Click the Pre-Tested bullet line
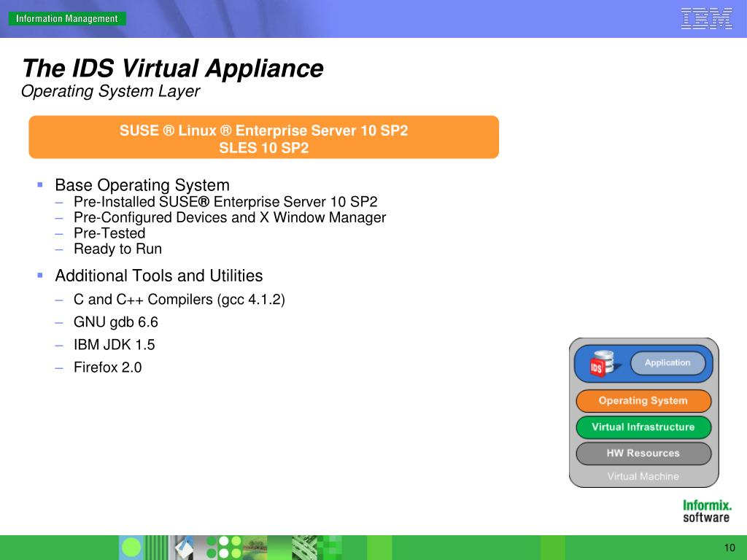This screenshot has width=747, height=560. point(109,233)
